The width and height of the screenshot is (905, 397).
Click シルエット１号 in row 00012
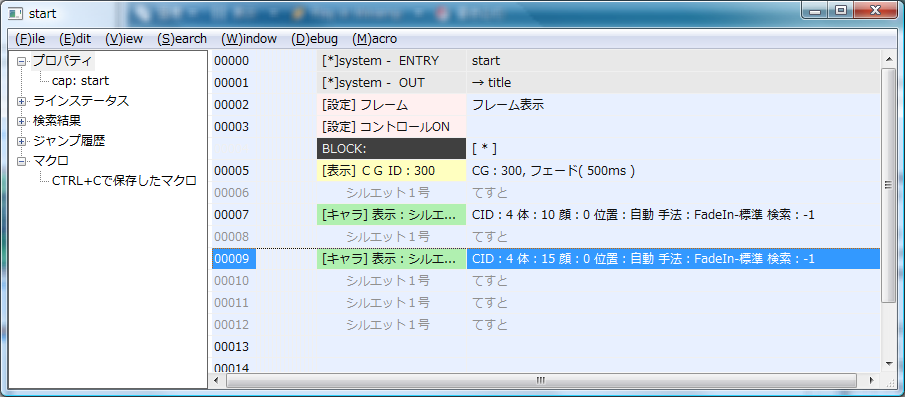point(388,325)
